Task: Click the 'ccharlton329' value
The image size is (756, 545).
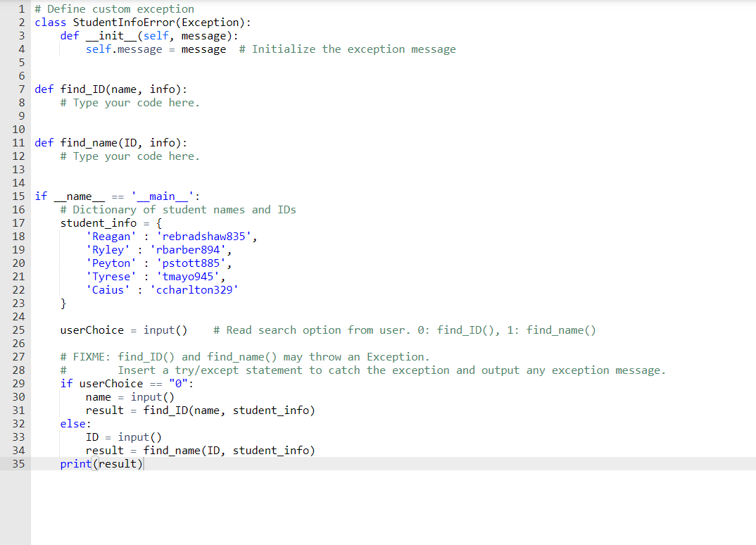Action: pyautogui.click(x=194, y=290)
